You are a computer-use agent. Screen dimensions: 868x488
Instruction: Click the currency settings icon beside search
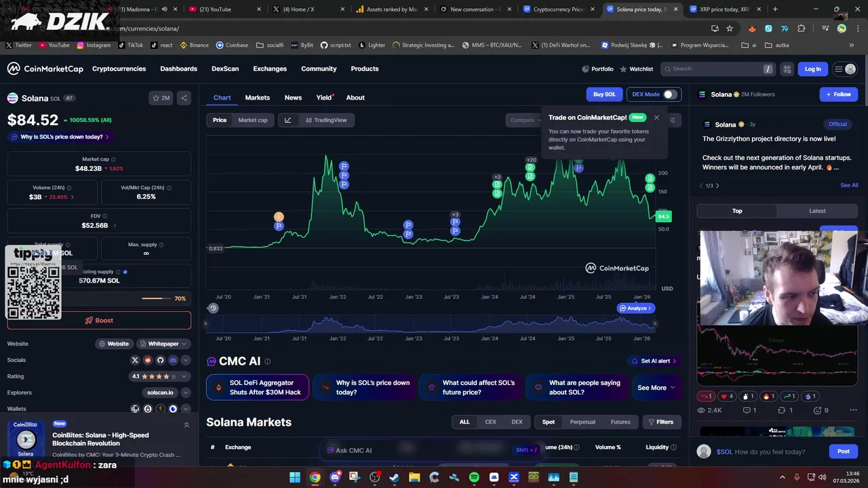coord(787,68)
